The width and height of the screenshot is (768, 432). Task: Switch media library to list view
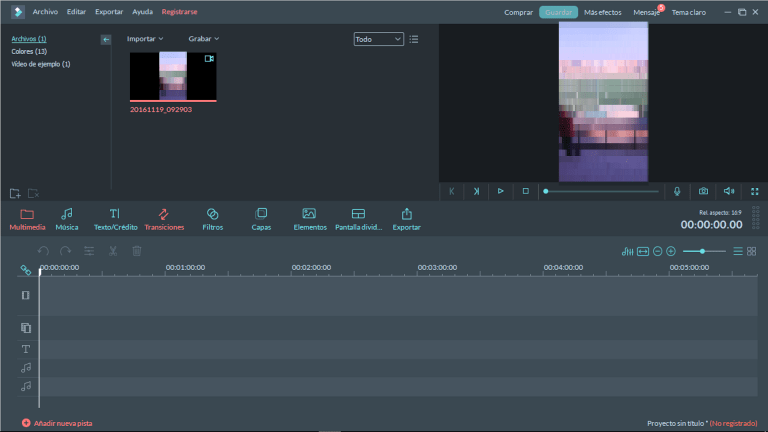click(414, 39)
